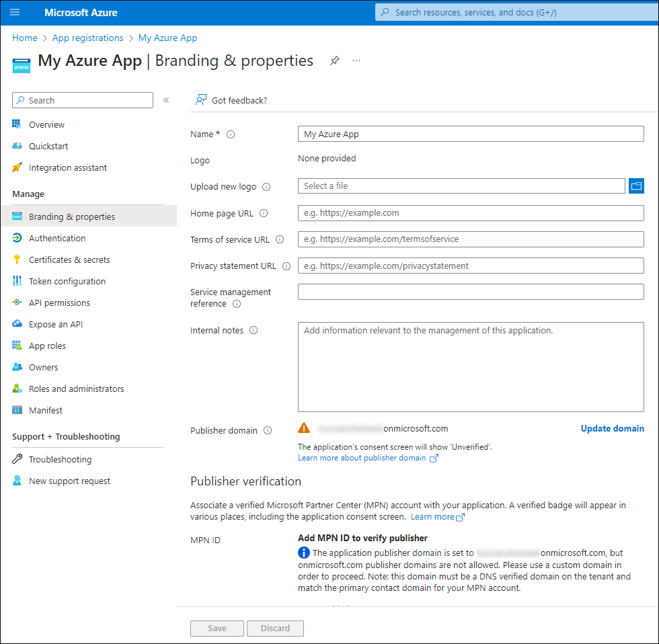Show info for Internal notes
This screenshot has width=659, height=644.
tap(254, 330)
